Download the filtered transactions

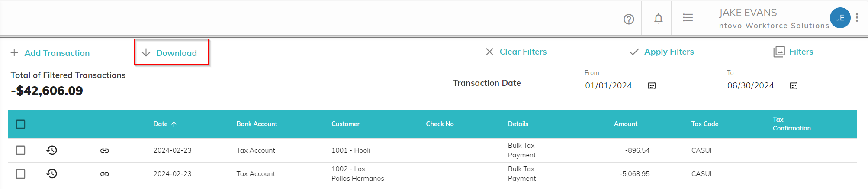[171, 53]
